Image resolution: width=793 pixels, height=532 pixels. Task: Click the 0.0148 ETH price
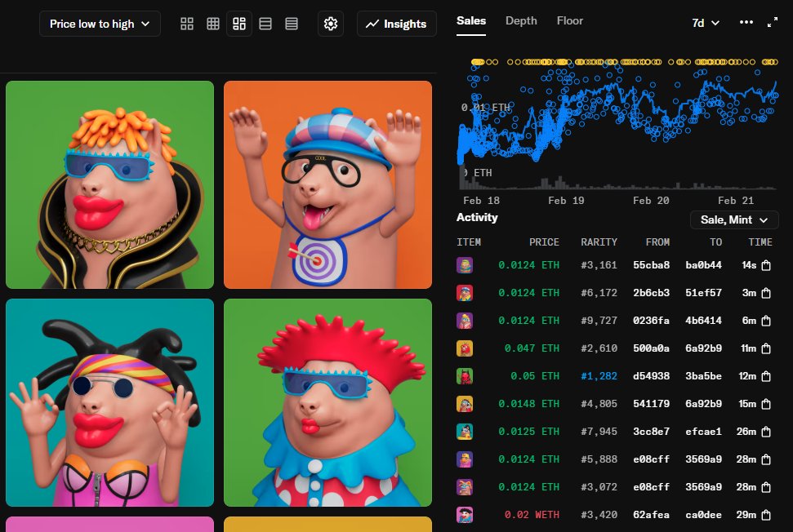click(x=528, y=404)
